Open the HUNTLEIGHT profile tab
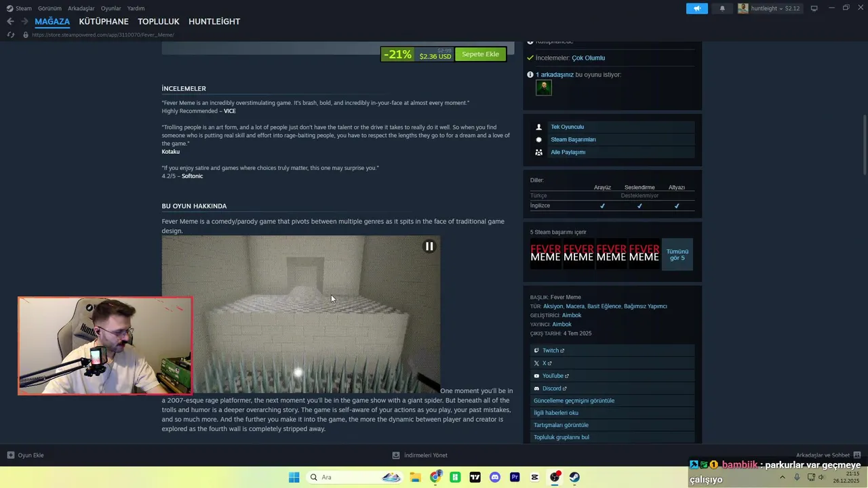 pyautogui.click(x=214, y=22)
